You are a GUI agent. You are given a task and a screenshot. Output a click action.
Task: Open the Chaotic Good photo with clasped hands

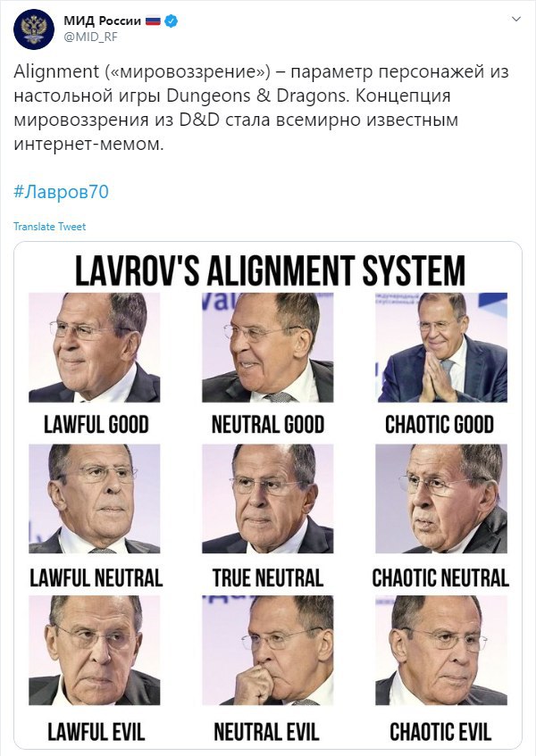[441, 347]
